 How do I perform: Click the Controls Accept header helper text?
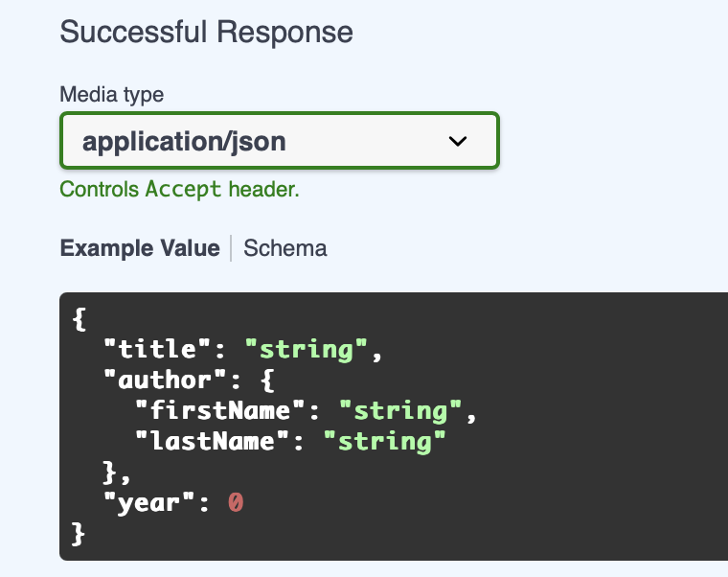(179, 190)
